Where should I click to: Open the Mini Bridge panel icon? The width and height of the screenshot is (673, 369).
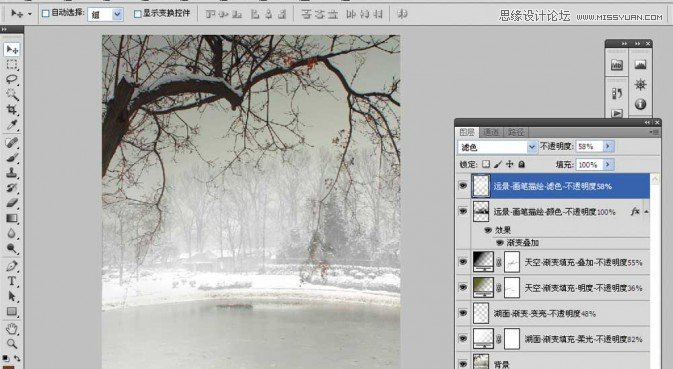[x=617, y=65]
